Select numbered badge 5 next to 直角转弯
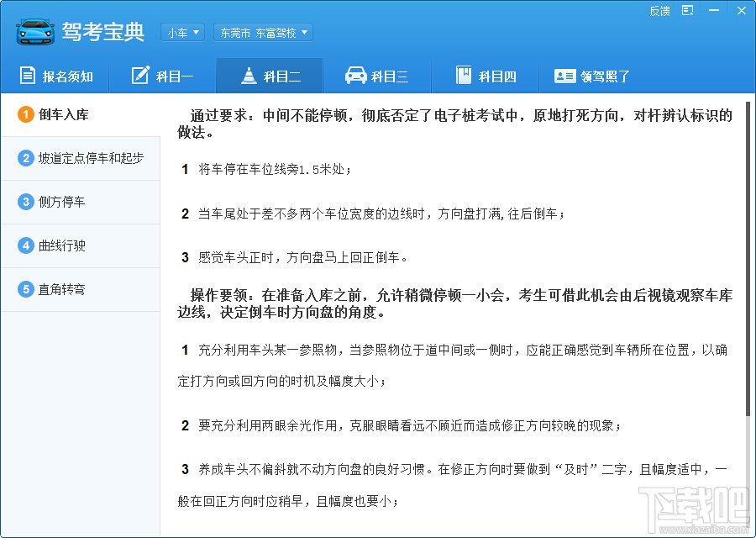 [x=24, y=289]
